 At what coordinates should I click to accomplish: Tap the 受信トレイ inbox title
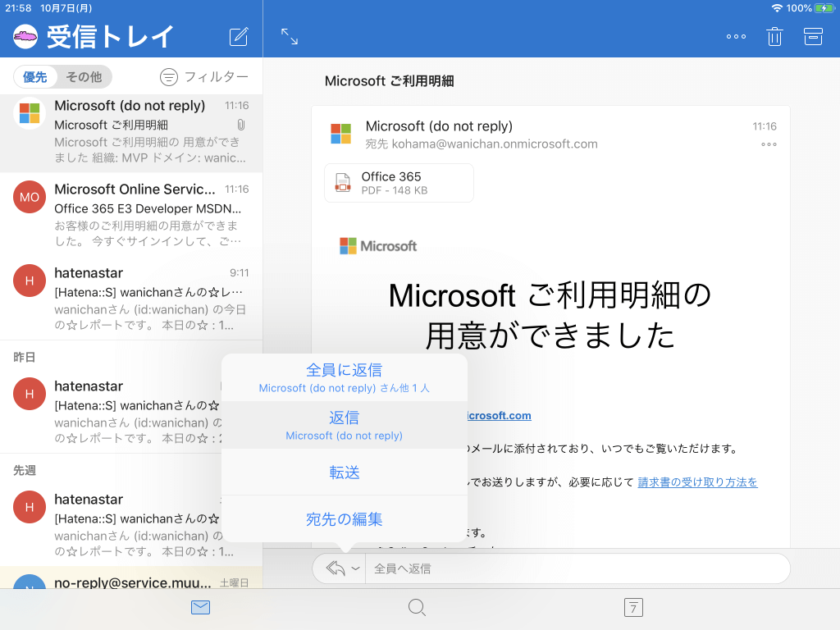point(111,37)
